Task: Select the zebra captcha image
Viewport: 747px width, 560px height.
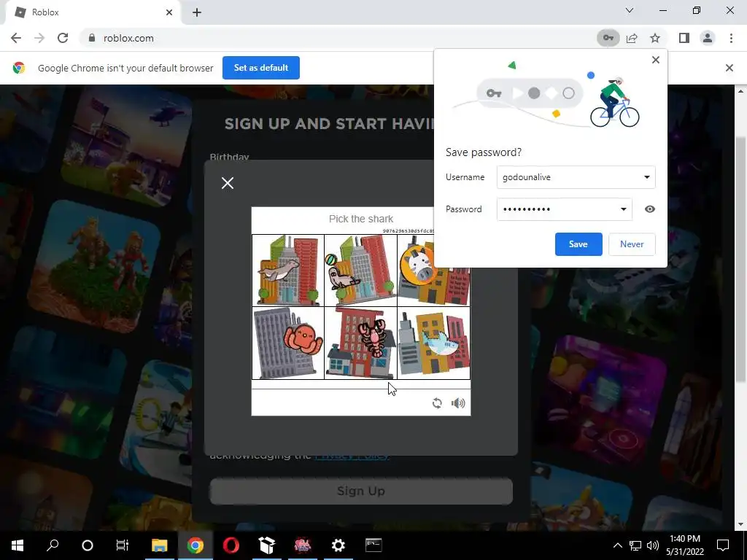Action: (433, 271)
